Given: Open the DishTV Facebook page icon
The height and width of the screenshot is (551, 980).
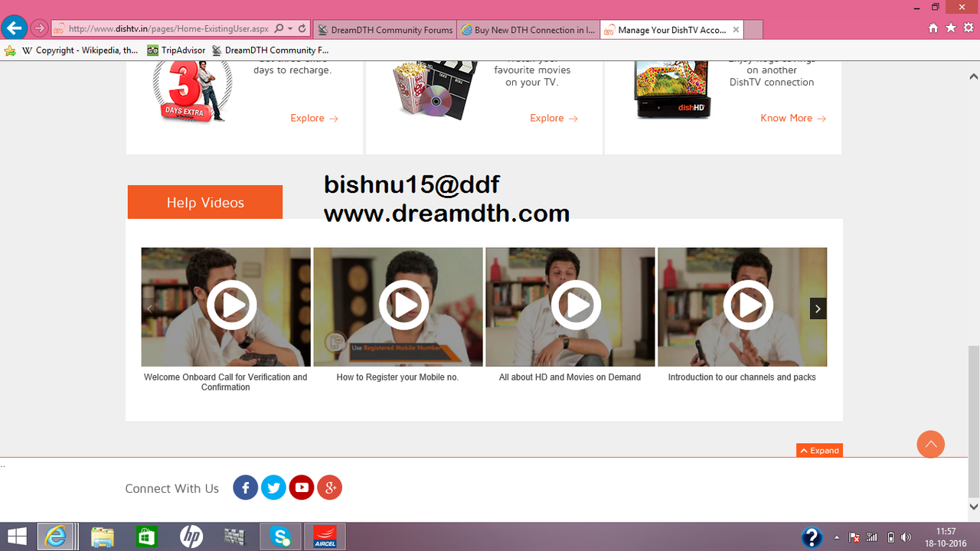Looking at the screenshot, I should pos(245,487).
